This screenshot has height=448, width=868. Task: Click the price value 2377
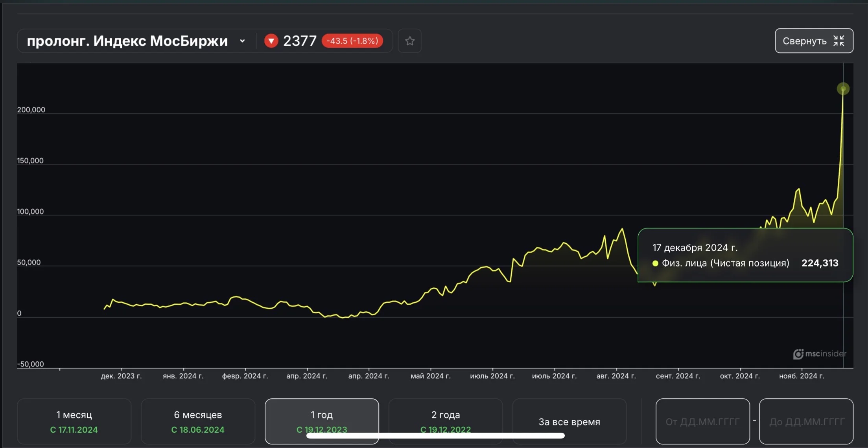300,41
